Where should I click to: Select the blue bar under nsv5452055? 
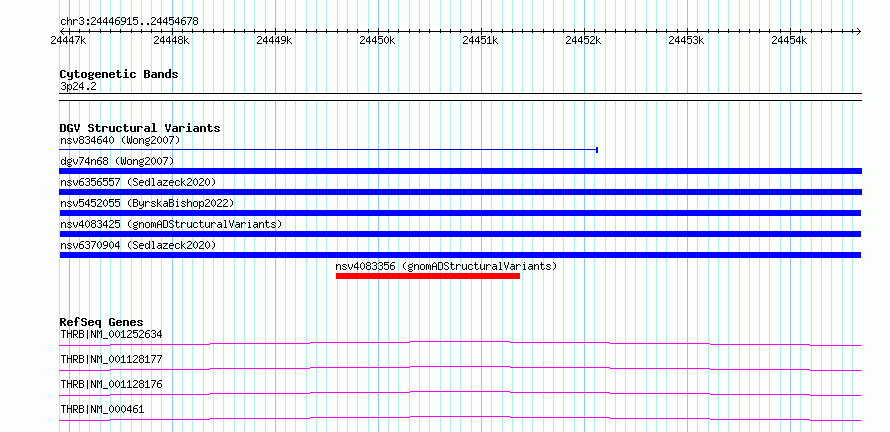click(x=460, y=213)
